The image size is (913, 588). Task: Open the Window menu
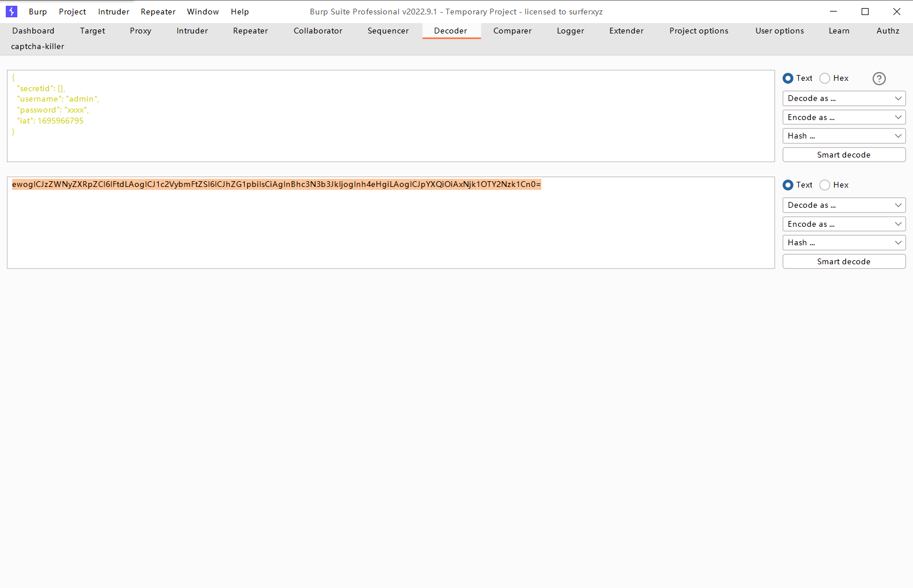point(203,12)
